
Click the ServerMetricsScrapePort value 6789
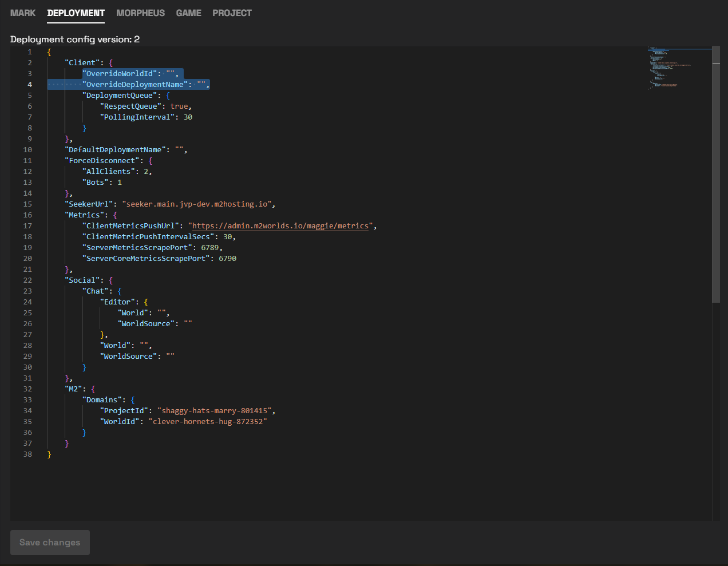click(209, 248)
